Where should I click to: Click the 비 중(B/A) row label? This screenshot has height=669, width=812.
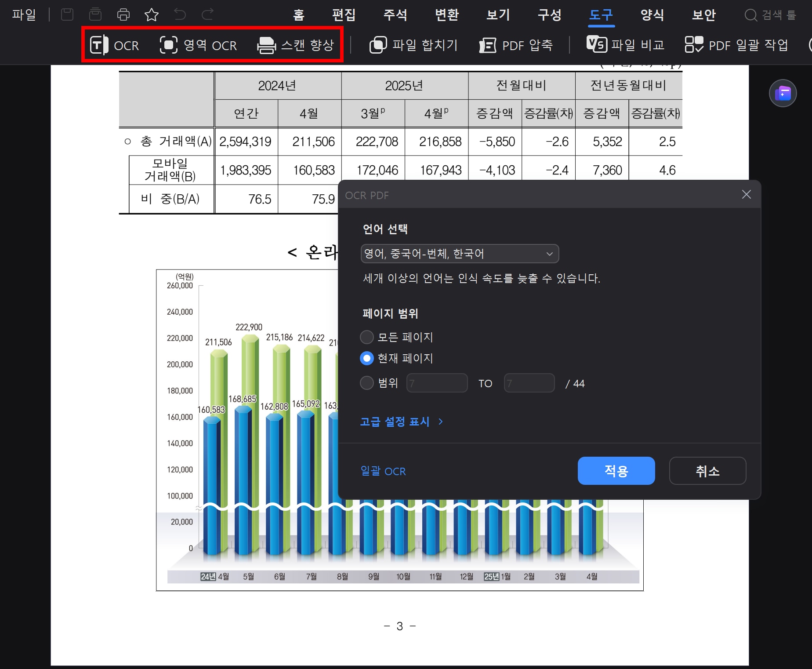point(170,199)
